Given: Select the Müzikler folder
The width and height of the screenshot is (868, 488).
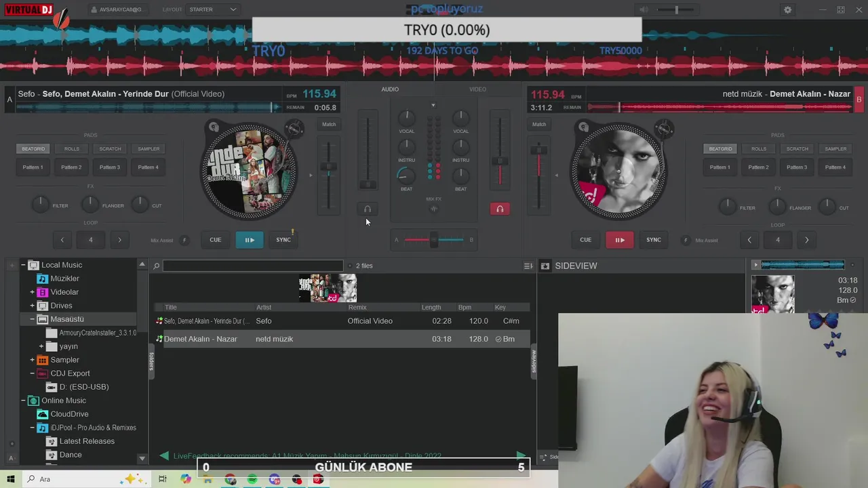Looking at the screenshot, I should click(x=64, y=279).
